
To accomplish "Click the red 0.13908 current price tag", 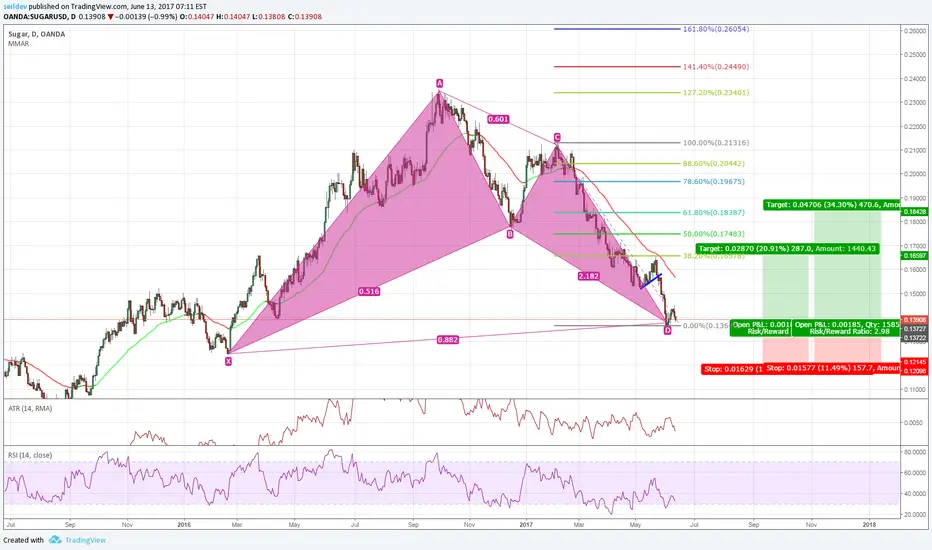I will click(914, 320).
